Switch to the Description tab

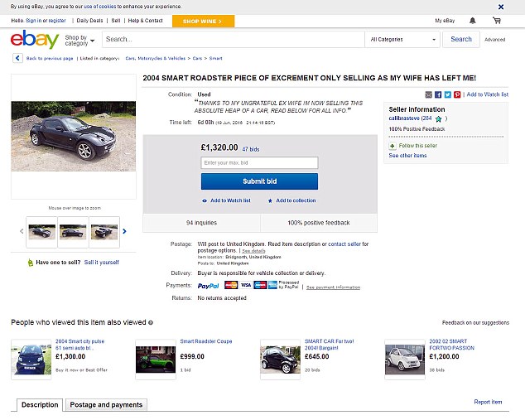pos(40,404)
